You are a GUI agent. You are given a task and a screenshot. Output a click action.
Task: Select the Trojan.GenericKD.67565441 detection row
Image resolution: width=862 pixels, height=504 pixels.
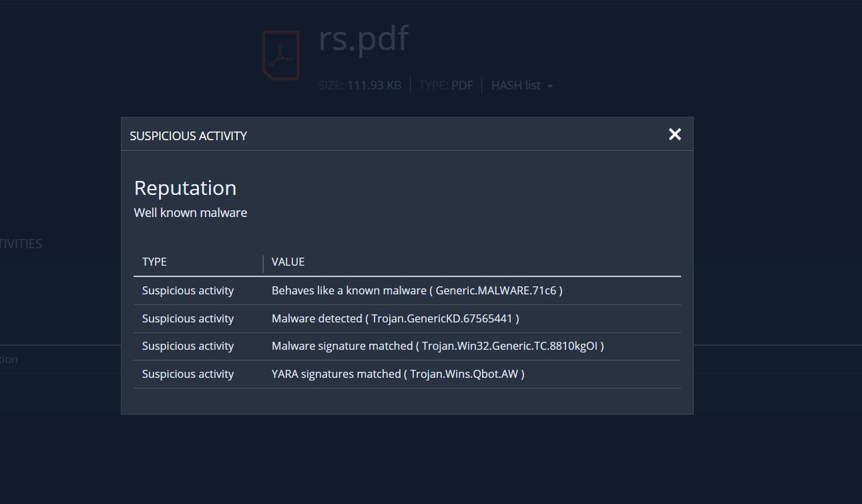click(x=395, y=318)
